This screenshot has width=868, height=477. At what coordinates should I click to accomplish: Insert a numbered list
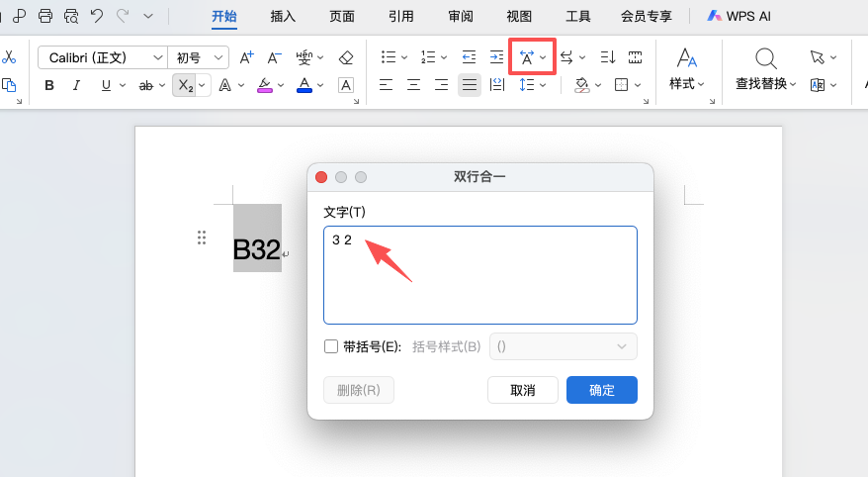coord(428,57)
